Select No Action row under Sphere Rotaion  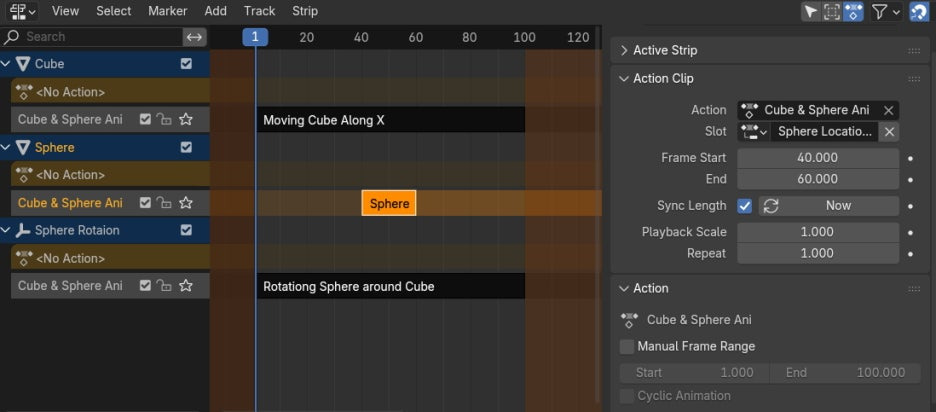click(110, 258)
